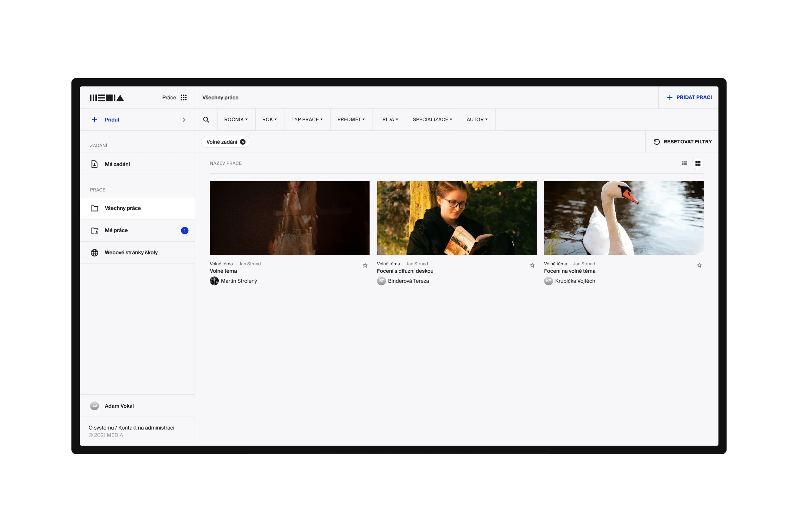Screen dimensions: 798x532
Task: Open the apps grid icon next to Práce
Action: coord(184,97)
